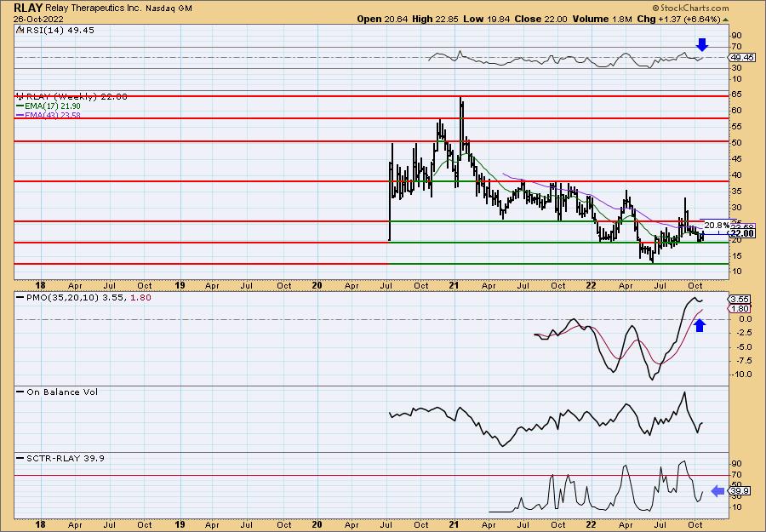Click the '-10.0' PMO axis label

742,375
